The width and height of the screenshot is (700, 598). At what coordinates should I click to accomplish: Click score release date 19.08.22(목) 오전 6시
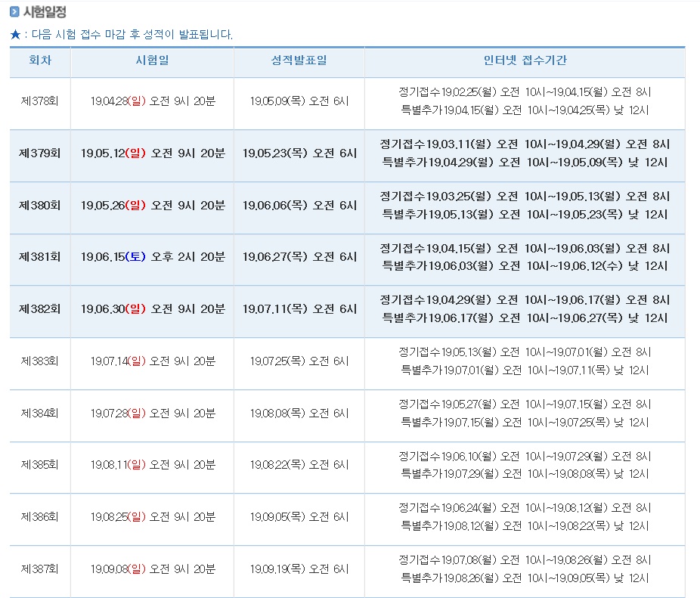pyautogui.click(x=299, y=465)
